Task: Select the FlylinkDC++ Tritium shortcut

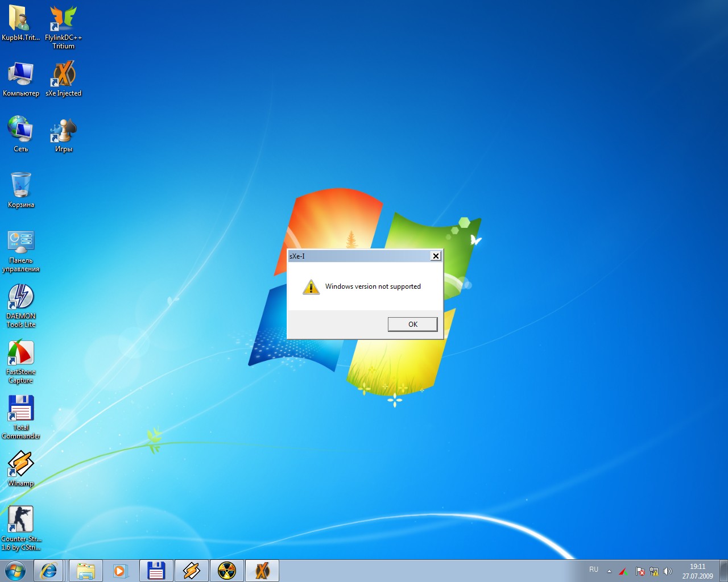Action: point(63,27)
